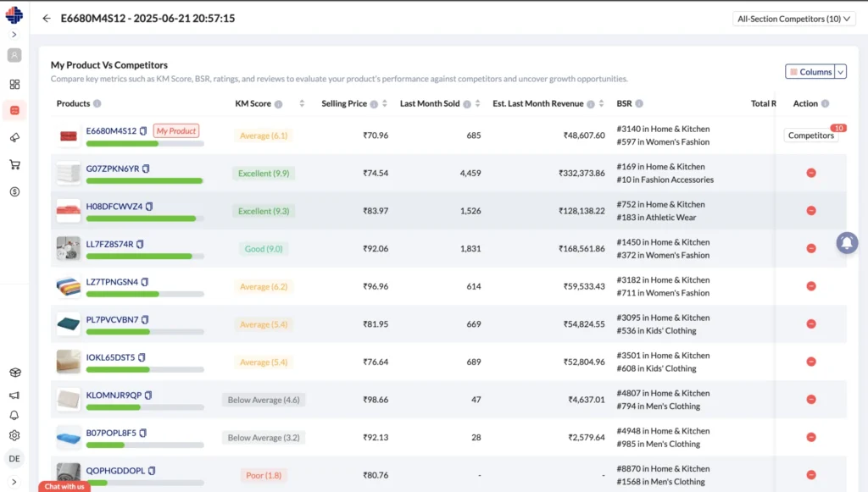Select the highlighted red sidebar icon
Screen dimensions: 868x492
click(14, 111)
